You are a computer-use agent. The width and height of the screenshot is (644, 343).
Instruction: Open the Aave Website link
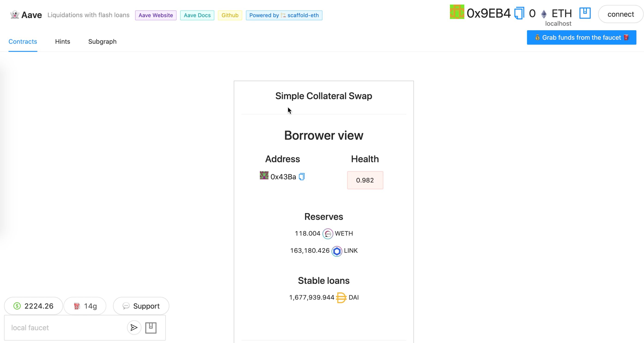(155, 15)
